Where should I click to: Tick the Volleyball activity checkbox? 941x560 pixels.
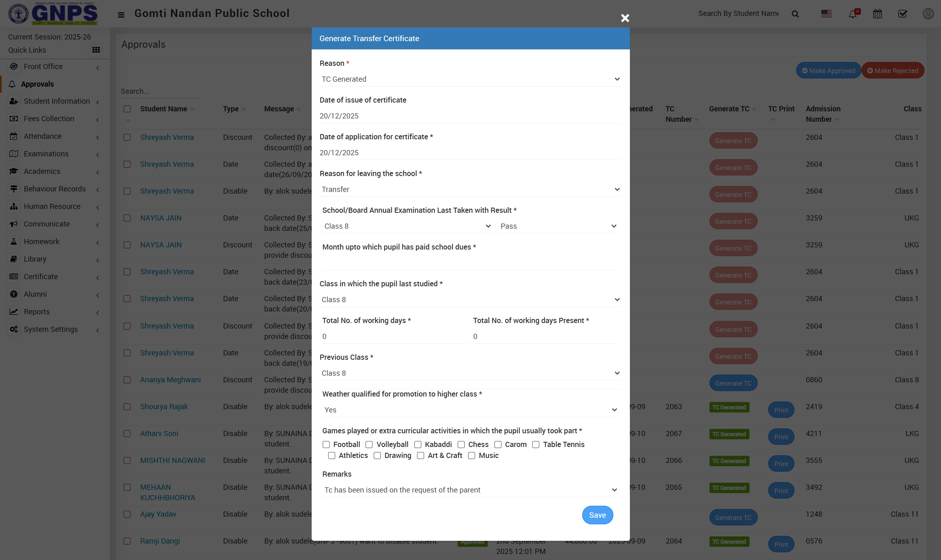(x=369, y=445)
